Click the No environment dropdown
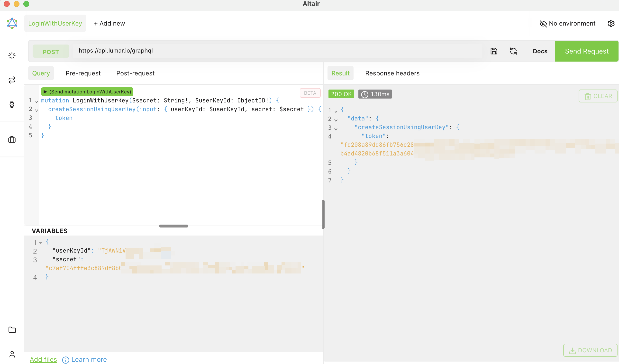The image size is (619, 364). [x=567, y=23]
